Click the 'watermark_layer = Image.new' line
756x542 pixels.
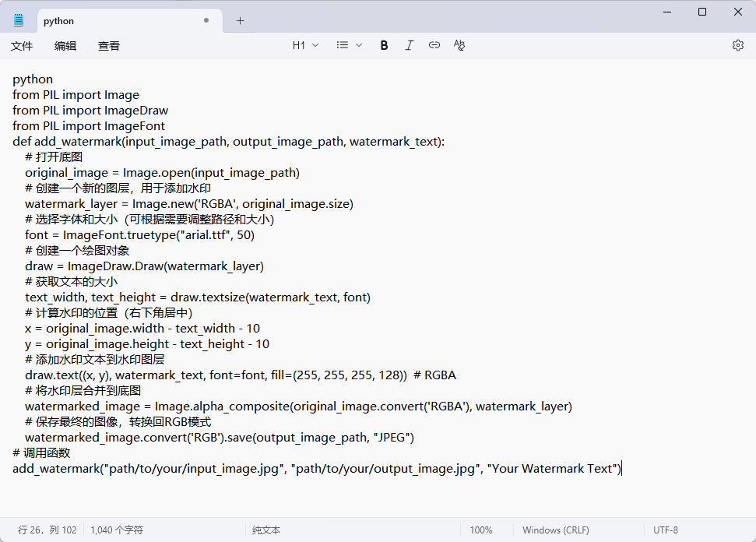coord(189,204)
